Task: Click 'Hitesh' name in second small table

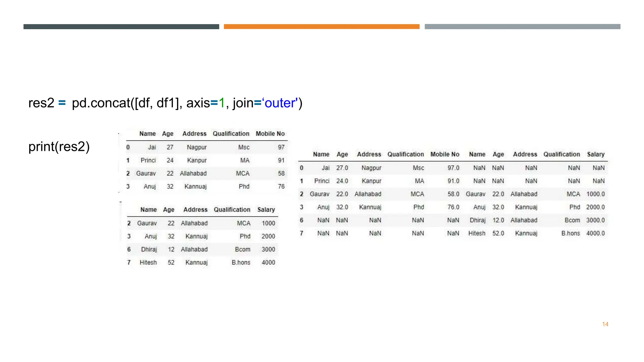Action: [148, 262]
